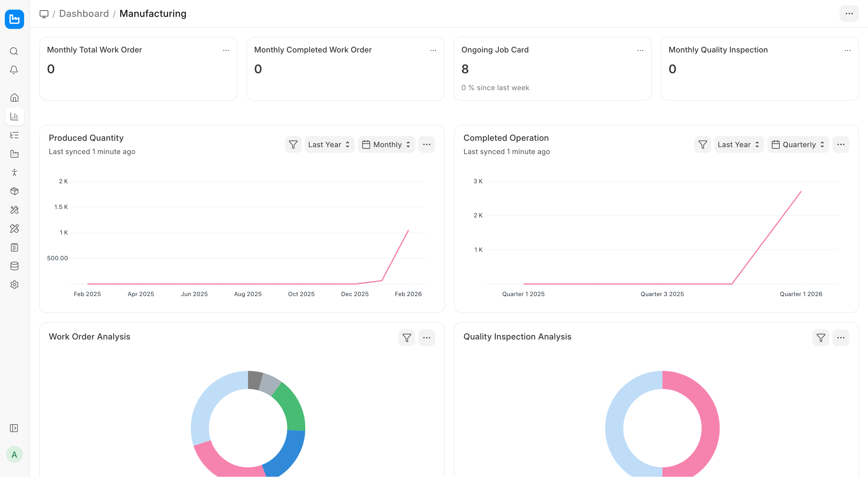Image resolution: width=868 pixels, height=477 pixels.
Task: Click the database stack sidebar icon
Action: (x=14, y=266)
